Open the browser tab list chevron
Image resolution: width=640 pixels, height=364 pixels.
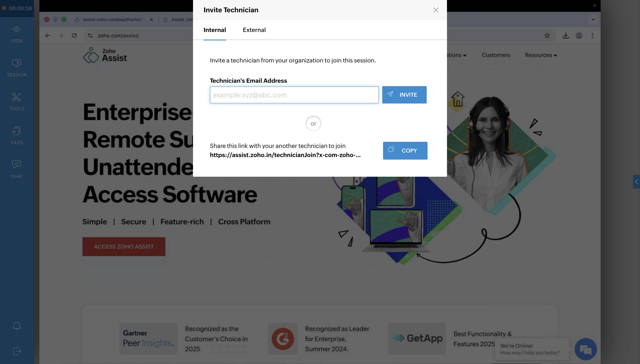pyautogui.click(x=593, y=19)
